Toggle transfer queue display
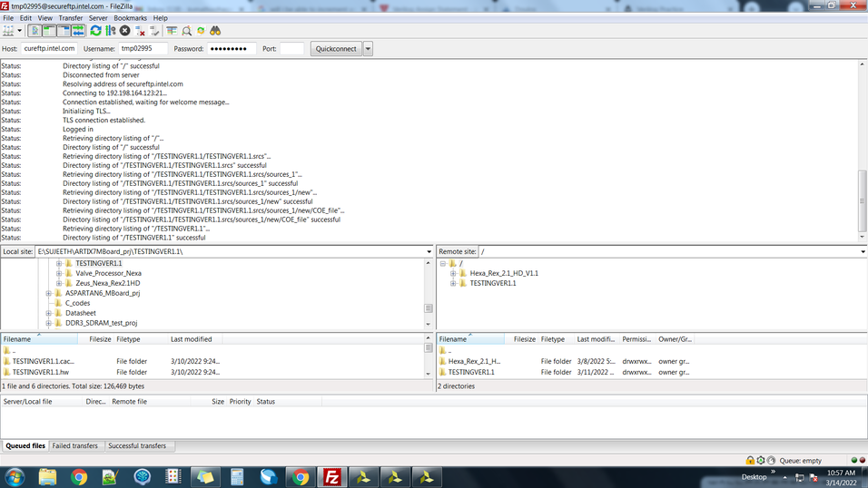Screen dimensions: 868x488 tap(78, 31)
